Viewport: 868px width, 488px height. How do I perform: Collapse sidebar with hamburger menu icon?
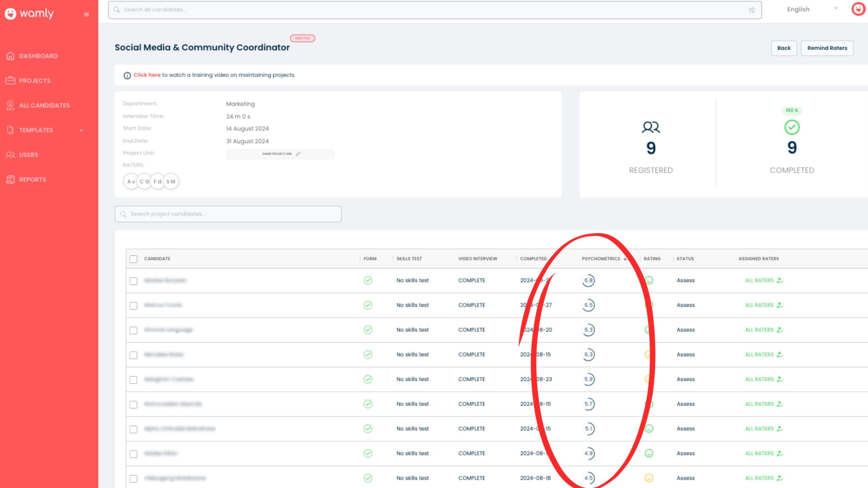(86, 14)
